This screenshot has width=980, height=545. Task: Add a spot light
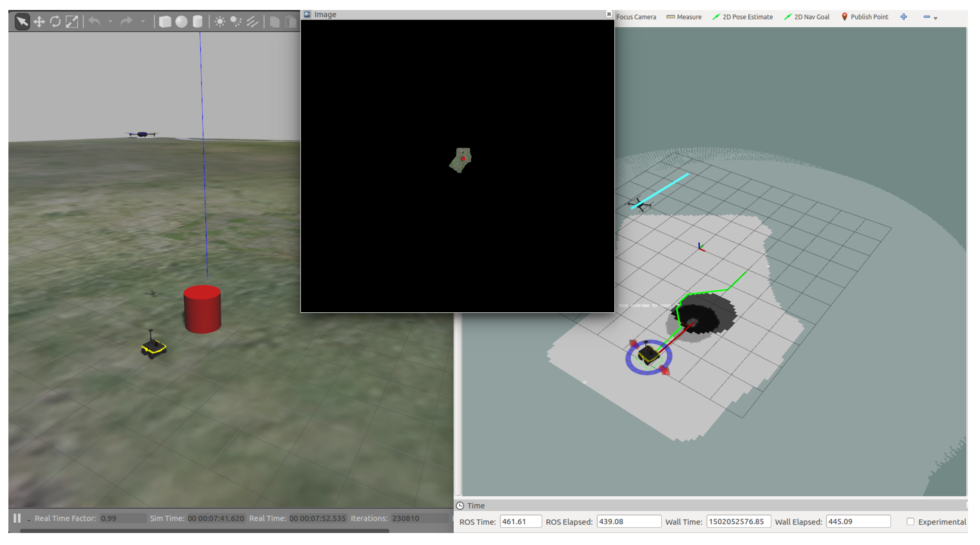point(236,21)
